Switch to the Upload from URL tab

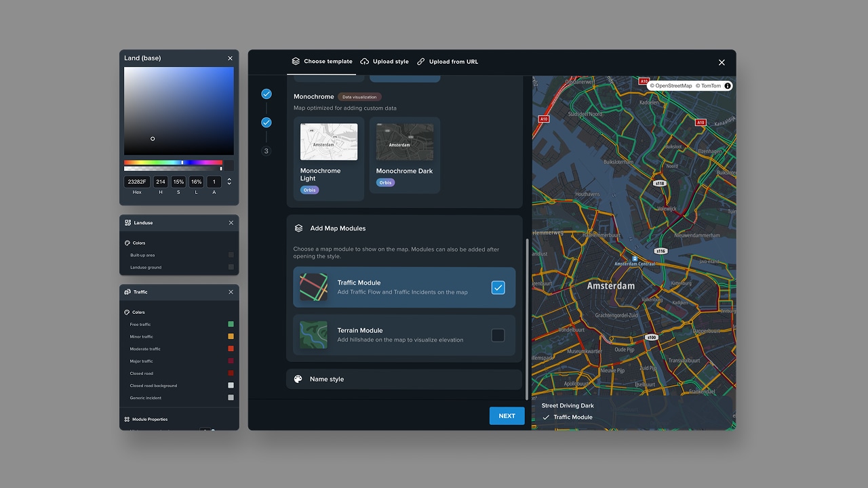(x=448, y=61)
